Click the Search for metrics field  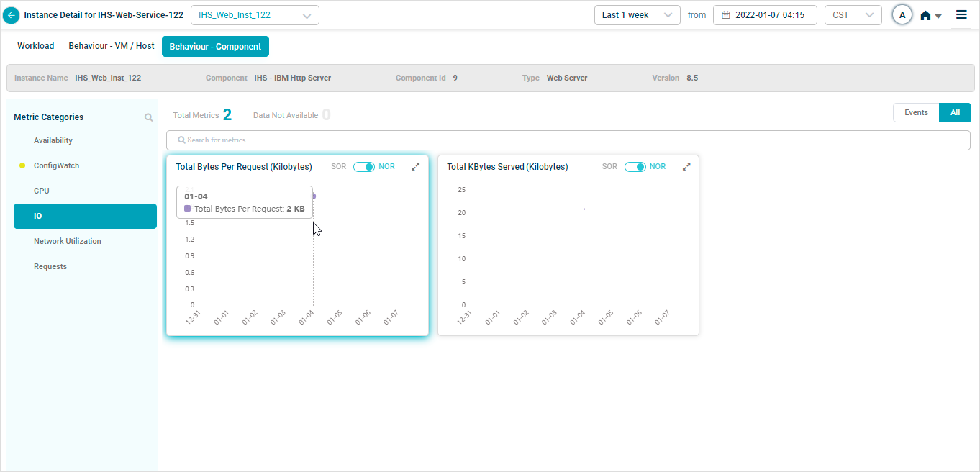click(568, 140)
